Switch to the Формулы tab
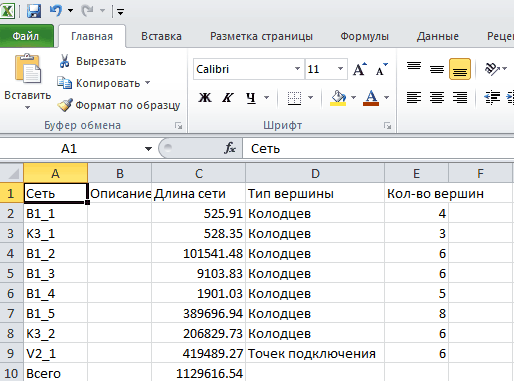This screenshot has width=514, height=381. pos(364,36)
